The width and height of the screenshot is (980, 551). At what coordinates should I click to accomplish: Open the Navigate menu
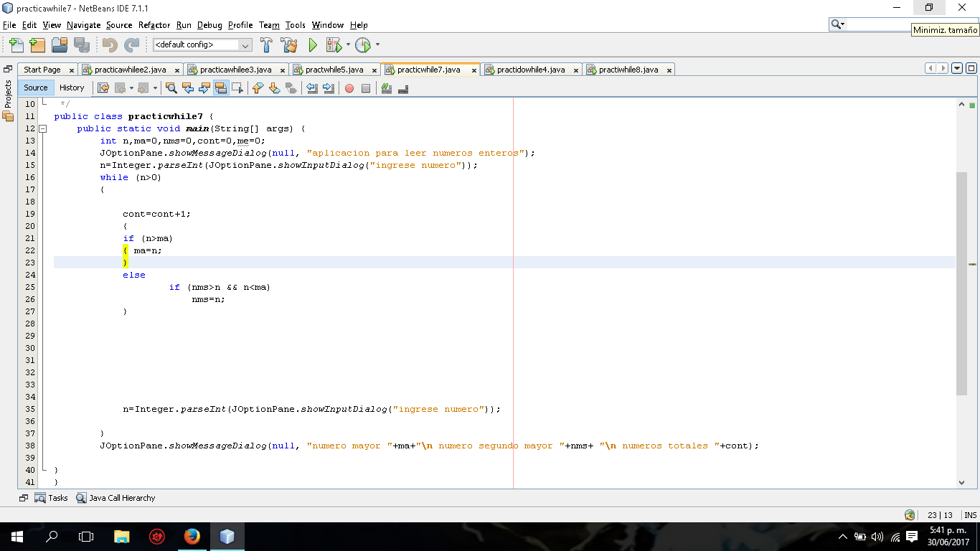tap(84, 25)
